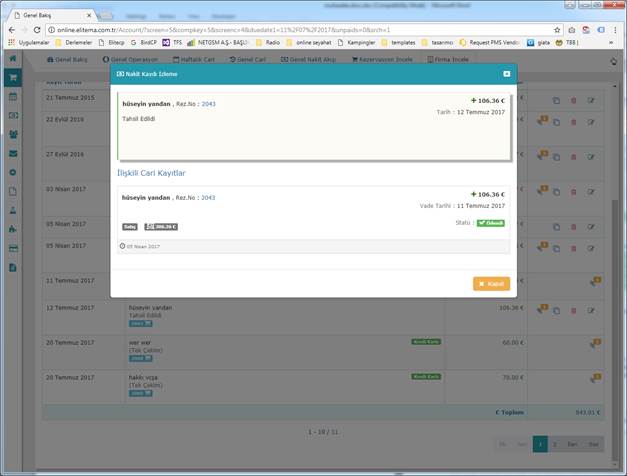Click the shopping cart sidebar icon
Viewport: 627px width, 476px height.
(13, 77)
